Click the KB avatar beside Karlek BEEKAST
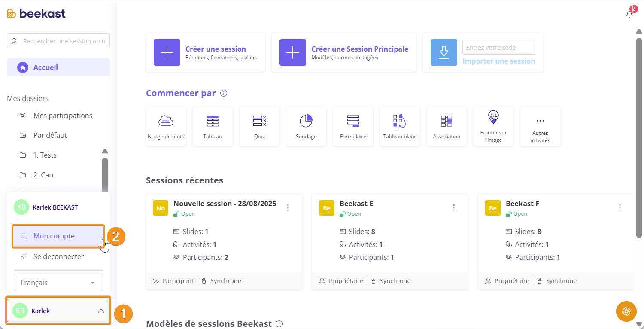The height and width of the screenshot is (329, 644). coord(21,207)
